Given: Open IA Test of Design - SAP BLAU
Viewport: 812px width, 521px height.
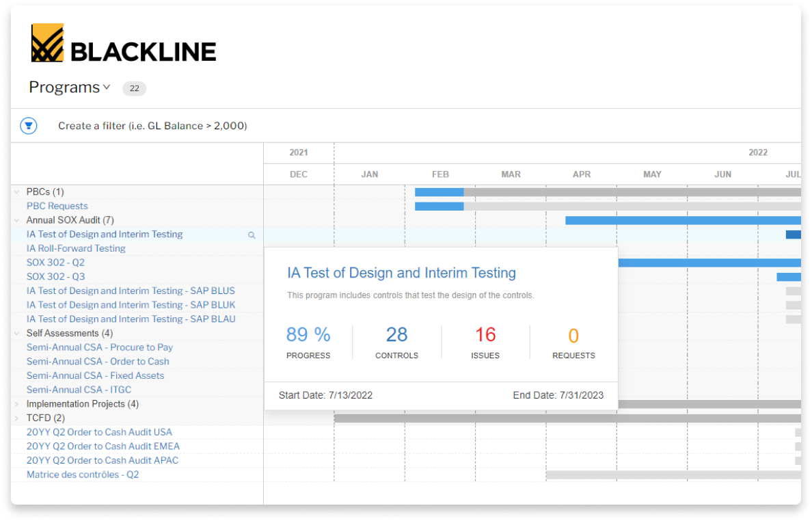Looking at the screenshot, I should pos(131,319).
